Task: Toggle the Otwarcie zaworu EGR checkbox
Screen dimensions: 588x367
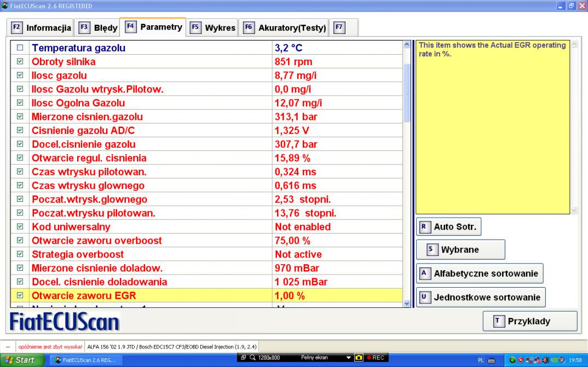Action: (20, 296)
